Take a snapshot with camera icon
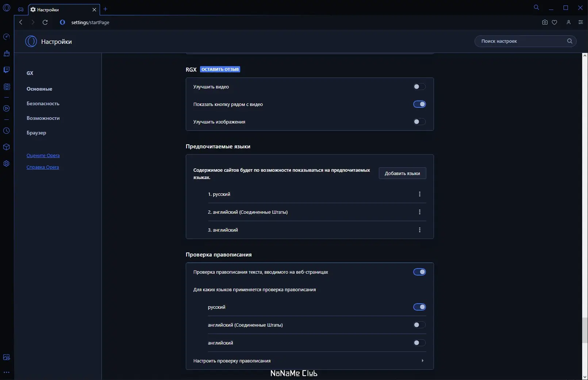 click(x=545, y=22)
